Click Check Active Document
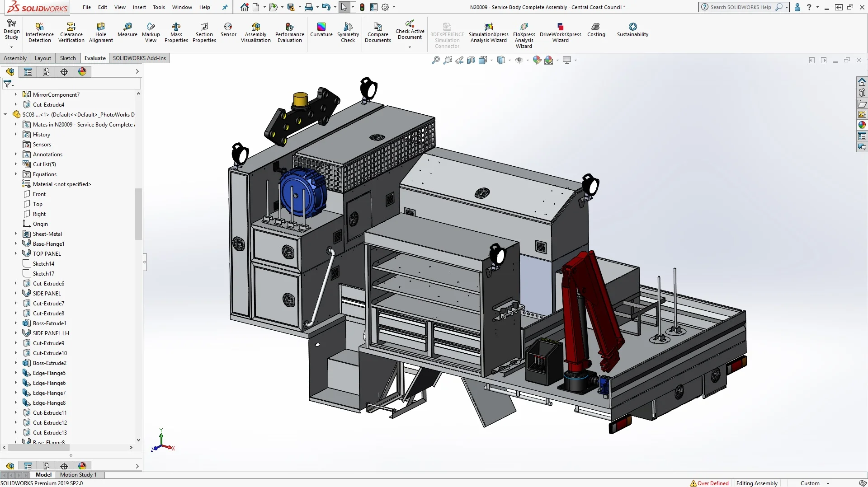868x487 pixels. click(410, 30)
